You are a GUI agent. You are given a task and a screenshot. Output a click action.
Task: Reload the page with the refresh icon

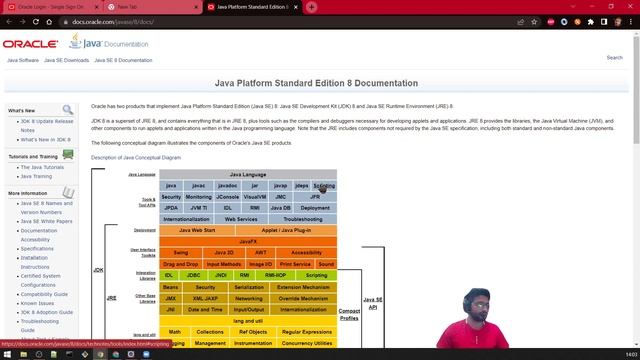(36, 22)
